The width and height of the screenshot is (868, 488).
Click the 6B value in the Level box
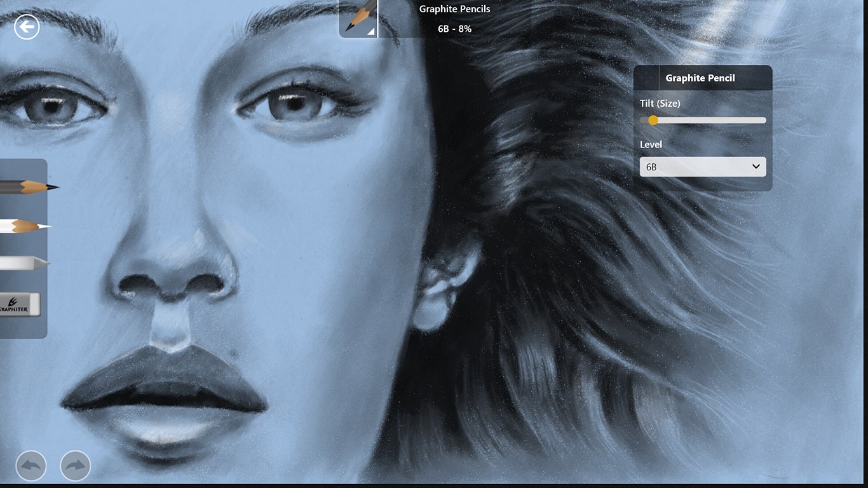click(649, 166)
